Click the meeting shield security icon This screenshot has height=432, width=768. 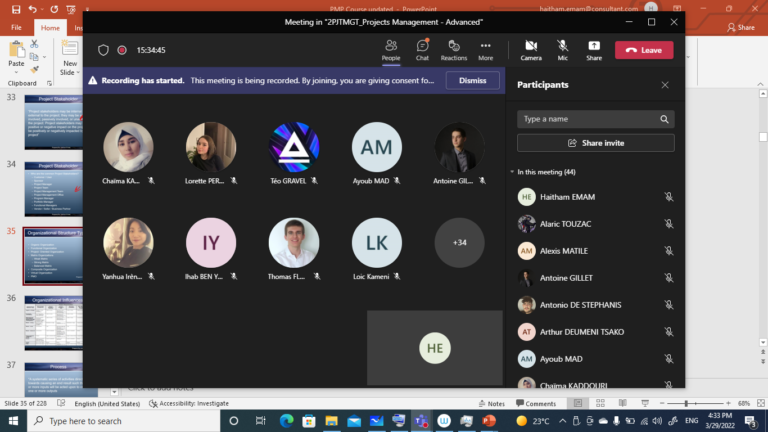(103, 50)
